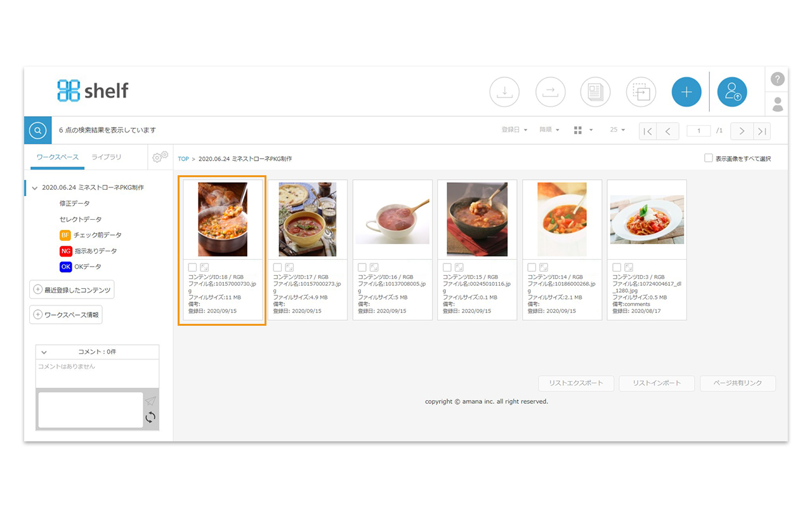
Task: Open the pink soup cup thumbnail
Action: coord(392,219)
